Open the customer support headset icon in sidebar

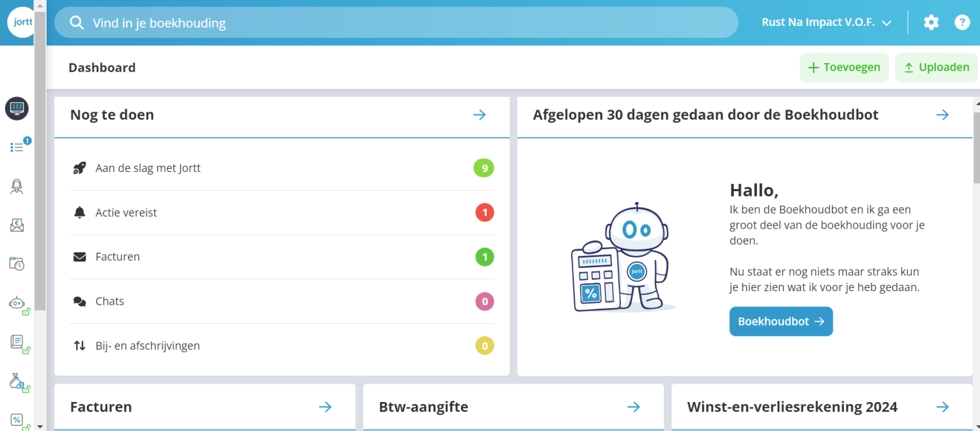point(17,186)
